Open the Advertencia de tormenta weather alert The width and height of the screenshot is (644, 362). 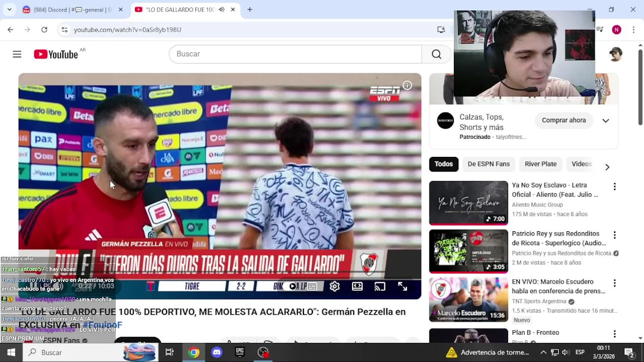point(488,352)
